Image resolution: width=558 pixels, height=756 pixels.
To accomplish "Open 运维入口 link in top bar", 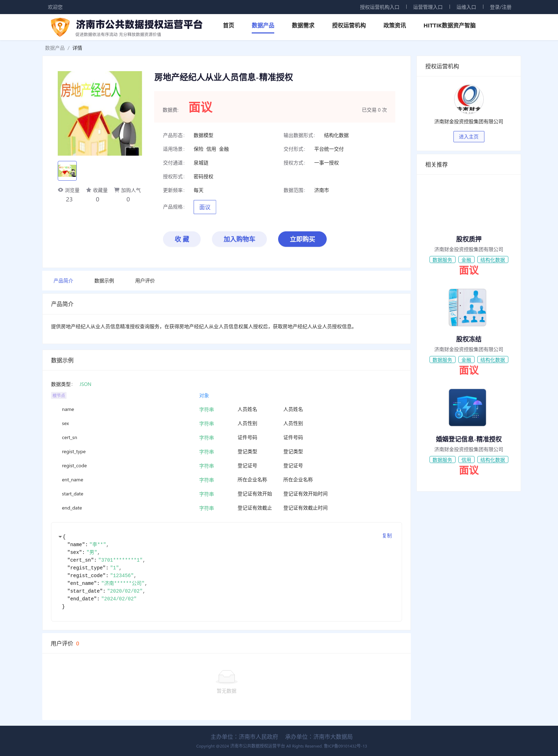I will pyautogui.click(x=466, y=7).
